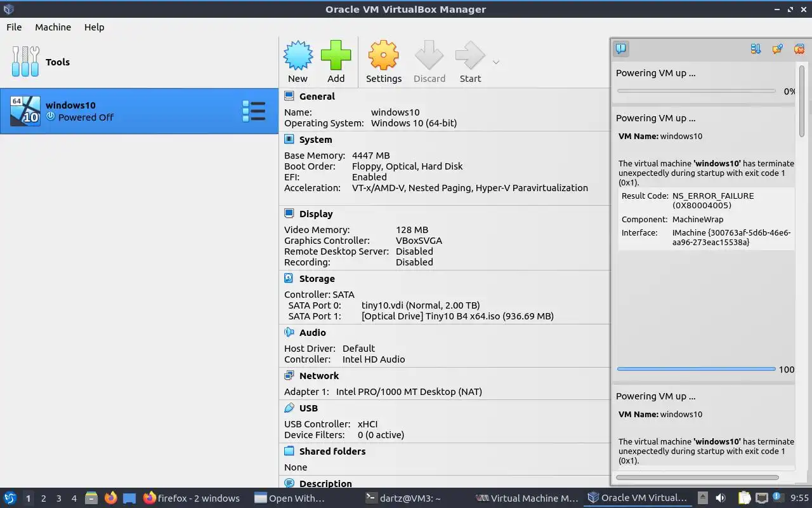This screenshot has height=508, width=812.
Task: Click the 'NS_ERROR_FAILURE' result code text
Action: click(x=713, y=196)
